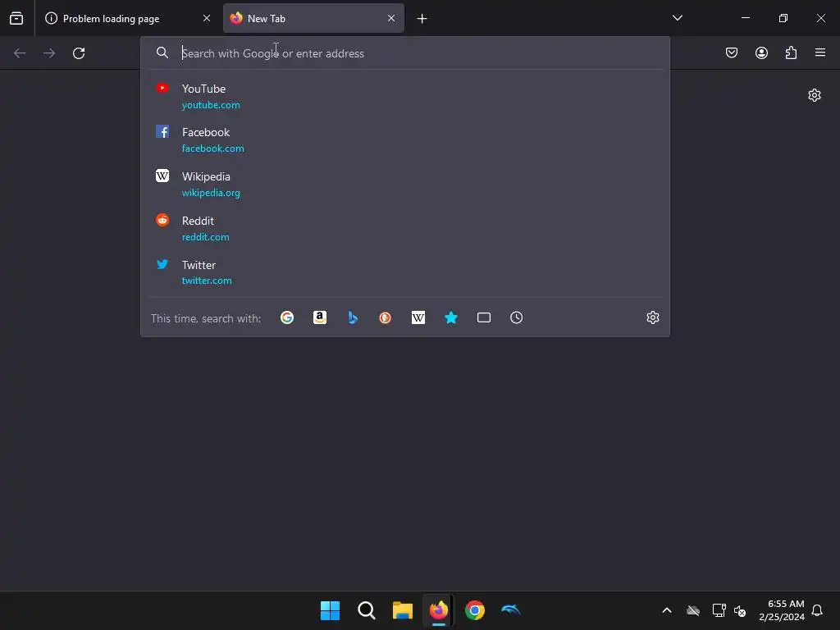Open Firefox View from the tab bar icon

pos(16,18)
